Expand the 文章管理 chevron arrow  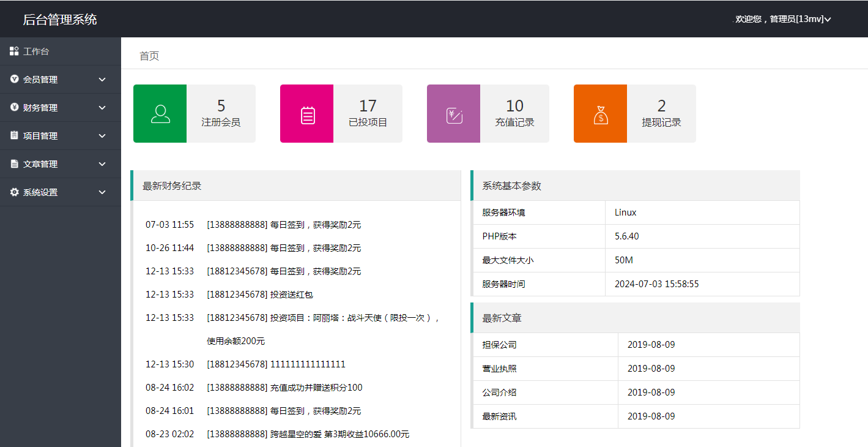102,164
